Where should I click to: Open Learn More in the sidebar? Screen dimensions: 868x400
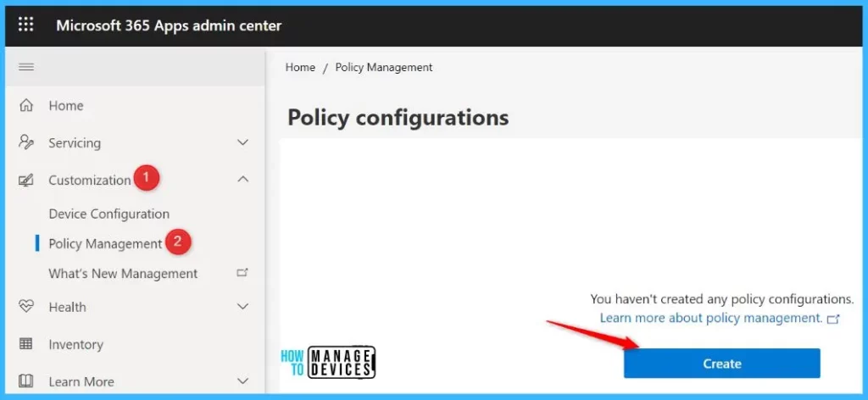coord(81,381)
